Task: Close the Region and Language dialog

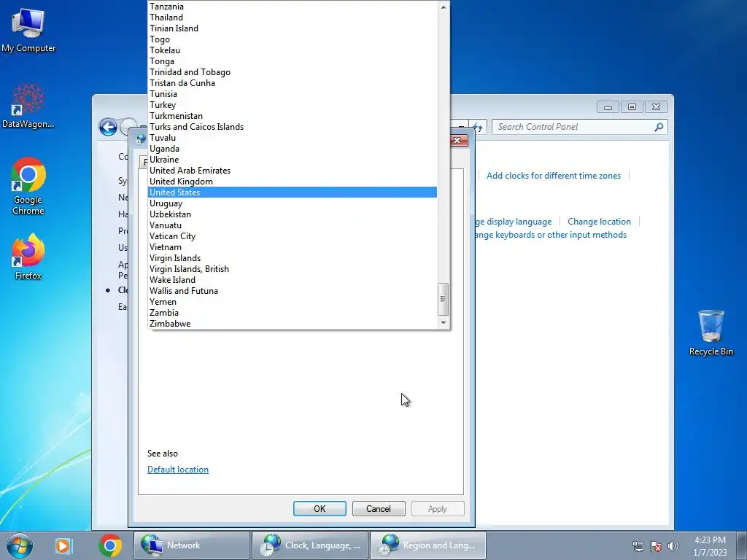Action: coord(457,140)
